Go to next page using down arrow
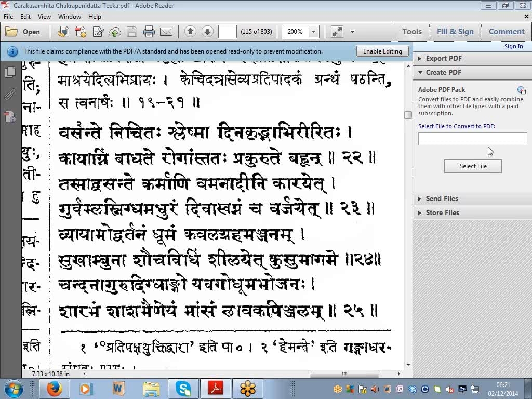The width and height of the screenshot is (532, 399). click(207, 32)
